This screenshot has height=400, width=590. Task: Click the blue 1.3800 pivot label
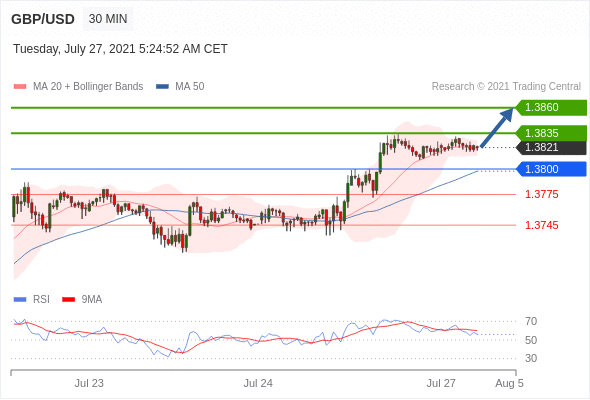(x=551, y=169)
